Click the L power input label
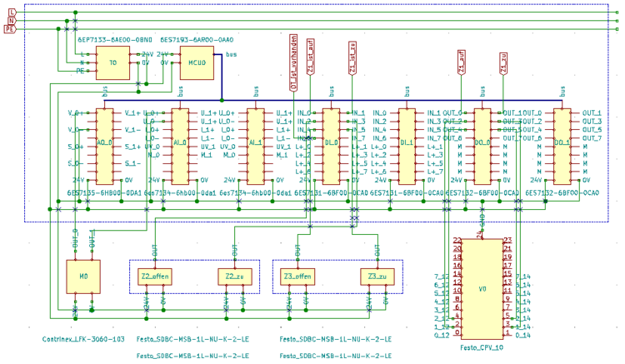The height and width of the screenshot is (364, 625). coord(12,11)
